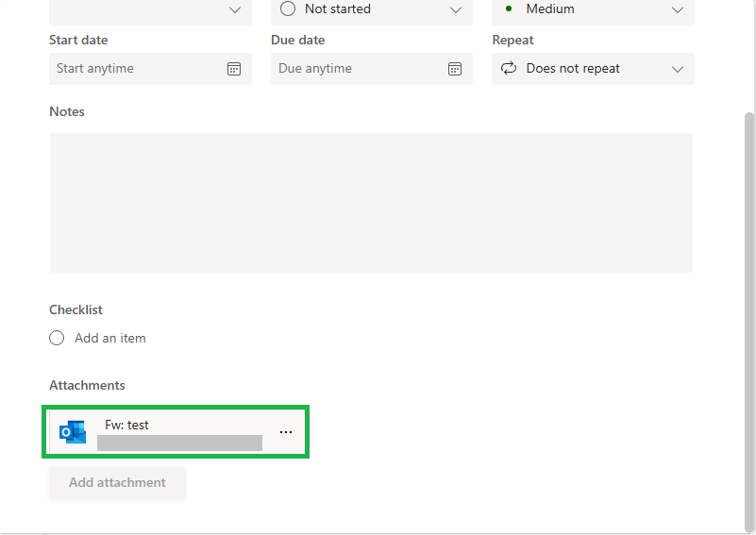Click inside the Notes text area
Viewport: 756px width, 535px height.
pyautogui.click(x=371, y=203)
